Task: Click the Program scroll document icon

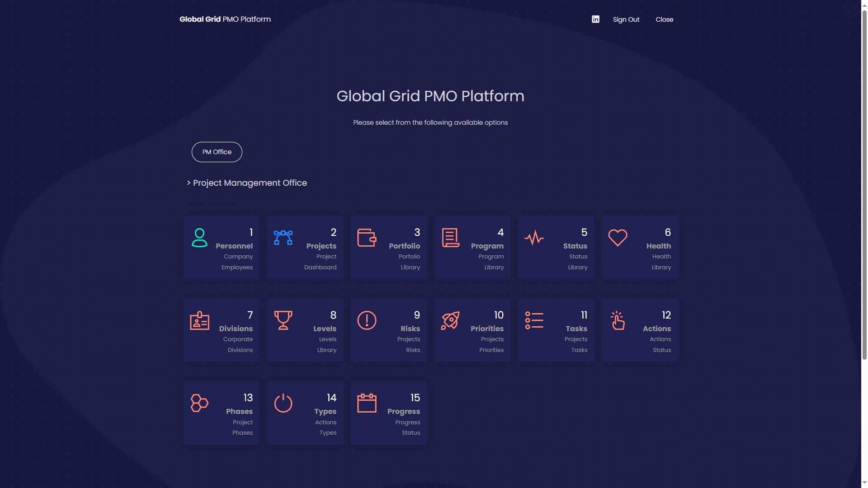Action: (x=450, y=238)
